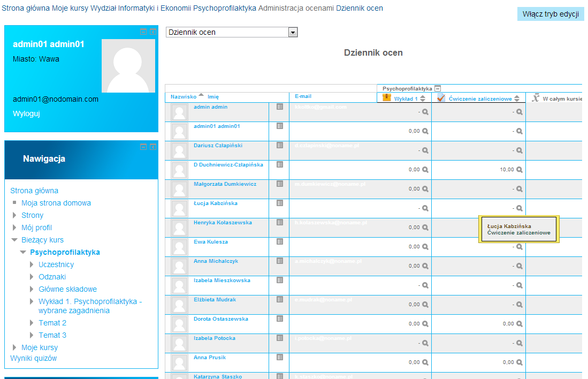Click magnifier for Henryka Kołaszewska Wykład 1
588x379 pixels.
coord(425,228)
